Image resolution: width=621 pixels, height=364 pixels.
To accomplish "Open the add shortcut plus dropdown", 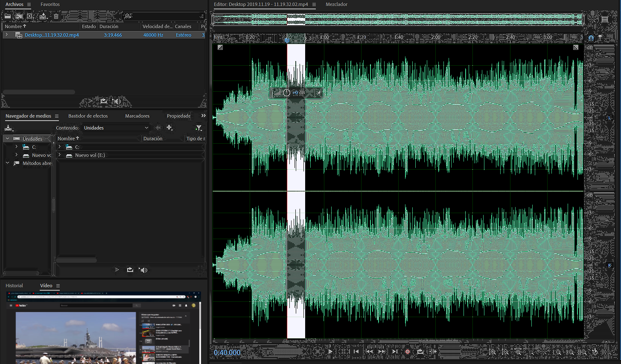I will pos(170,128).
